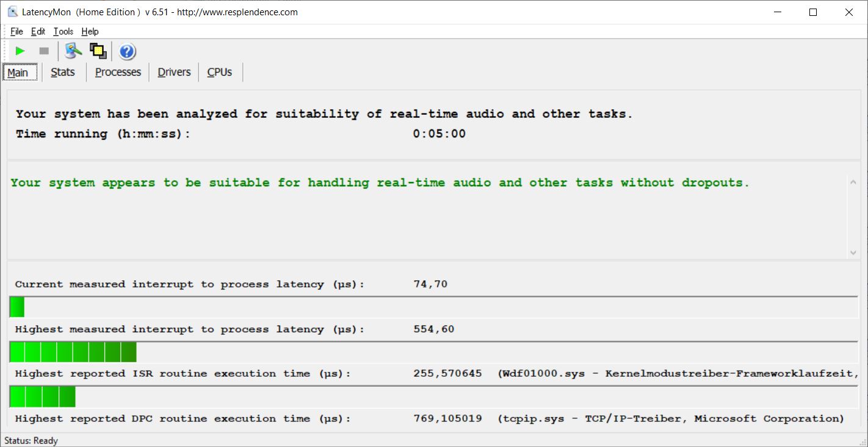868x447 pixels.
Task: Click the time running value 0:05:00
Action: (439, 134)
